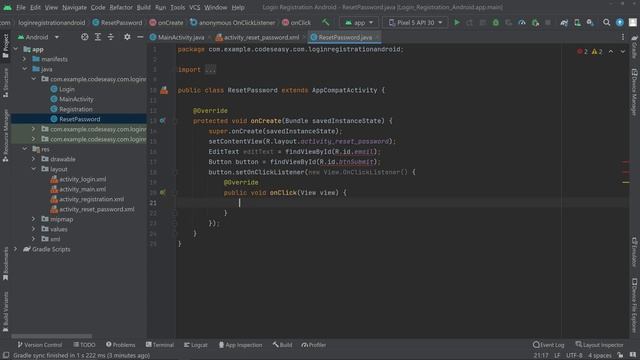
Task: Jump to the next highlighted error arrow
Action: click(622, 51)
